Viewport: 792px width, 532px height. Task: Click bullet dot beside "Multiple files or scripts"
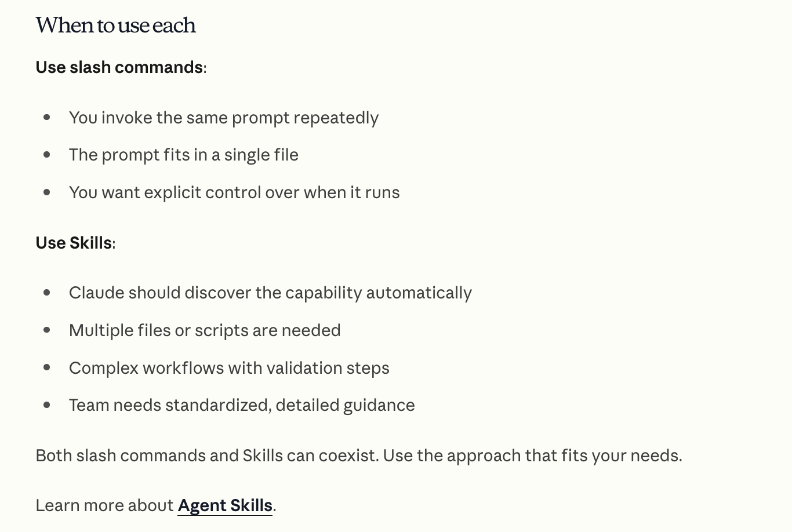[x=47, y=330]
